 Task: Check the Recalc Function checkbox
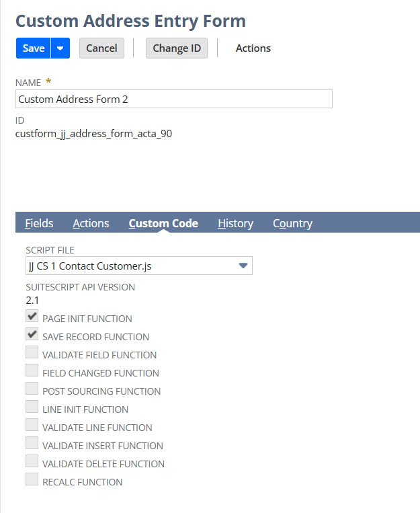point(32,479)
